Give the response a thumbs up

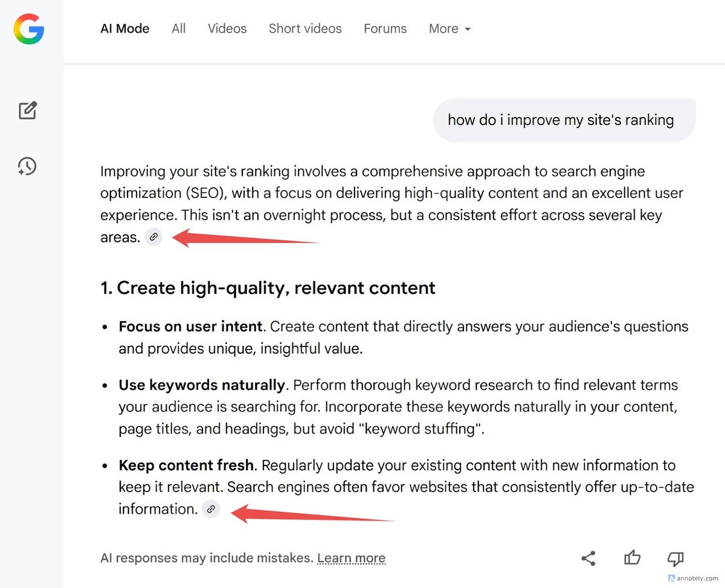[632, 558]
